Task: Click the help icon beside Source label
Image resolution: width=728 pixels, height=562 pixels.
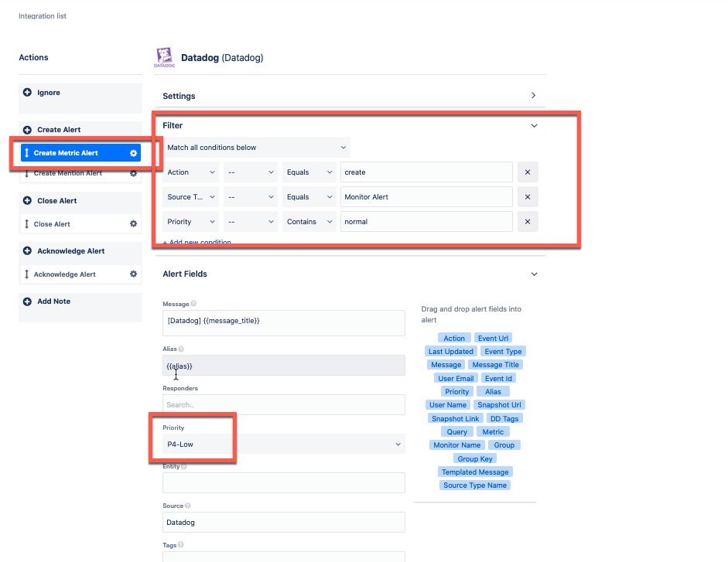Action: click(x=187, y=506)
